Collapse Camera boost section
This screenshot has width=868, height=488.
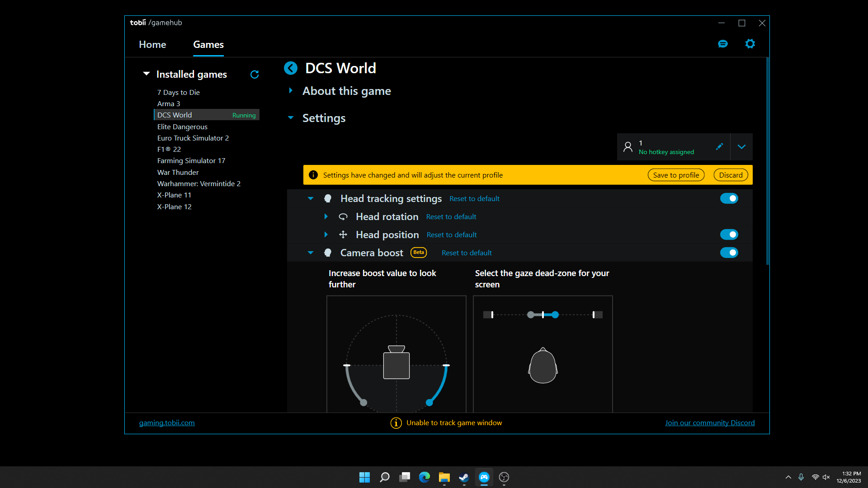tap(311, 253)
